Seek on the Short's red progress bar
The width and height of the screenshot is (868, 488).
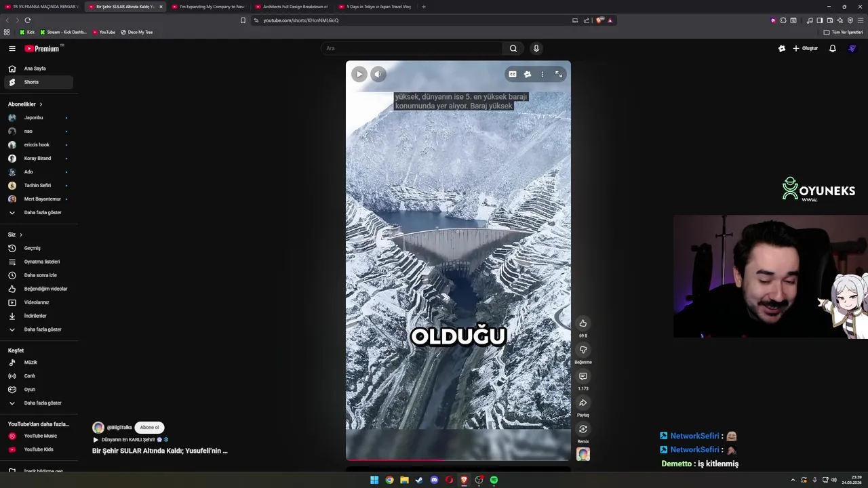click(x=458, y=460)
